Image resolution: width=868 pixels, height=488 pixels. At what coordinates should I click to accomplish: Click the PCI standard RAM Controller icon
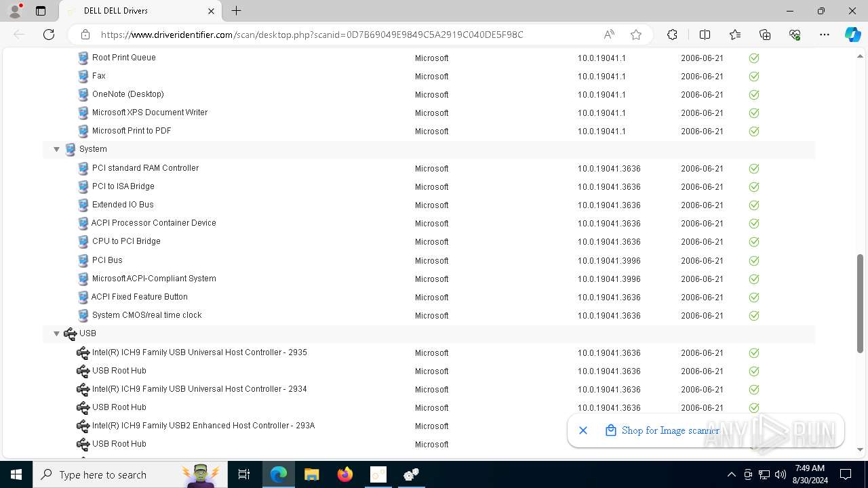[83, 168]
